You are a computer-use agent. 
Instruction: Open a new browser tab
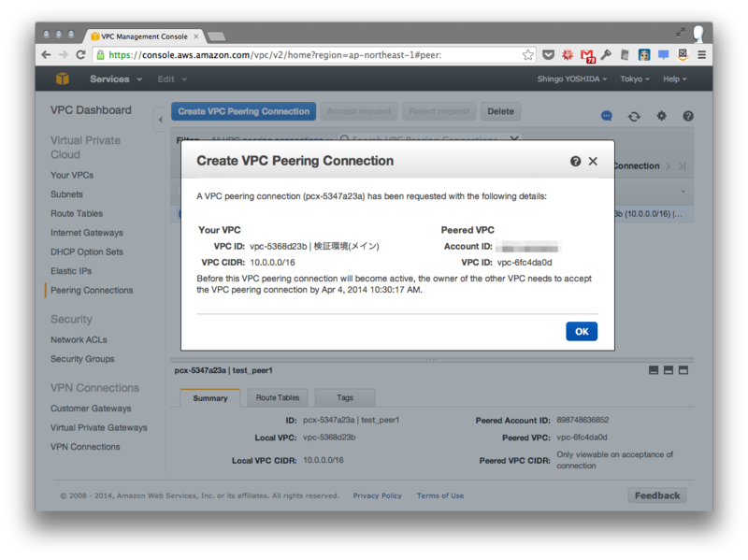point(217,36)
